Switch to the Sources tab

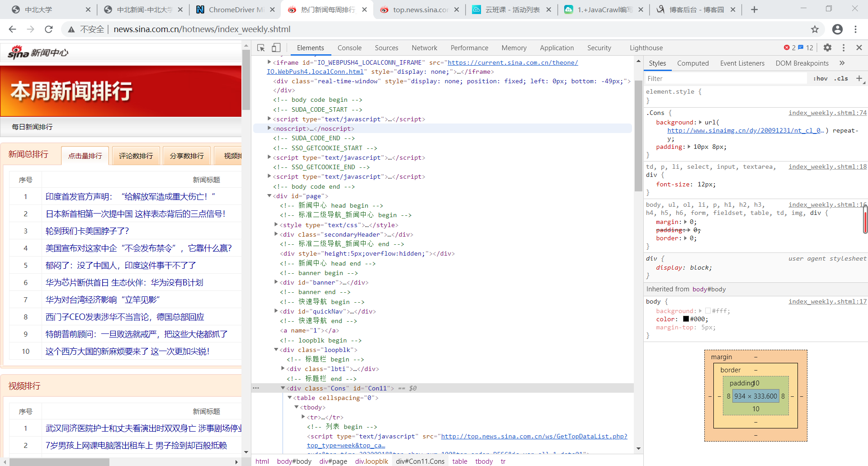point(387,48)
